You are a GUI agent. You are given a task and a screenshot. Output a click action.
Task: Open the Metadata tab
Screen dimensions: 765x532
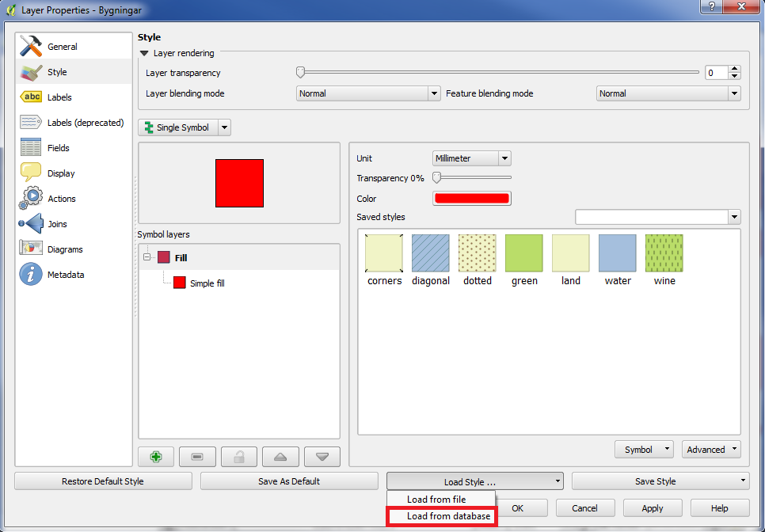74,275
